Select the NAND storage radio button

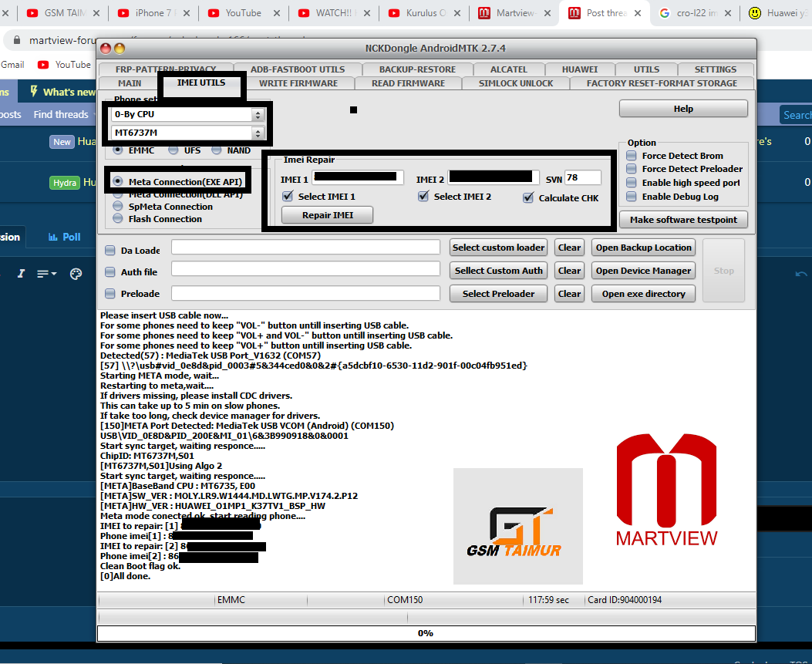217,150
